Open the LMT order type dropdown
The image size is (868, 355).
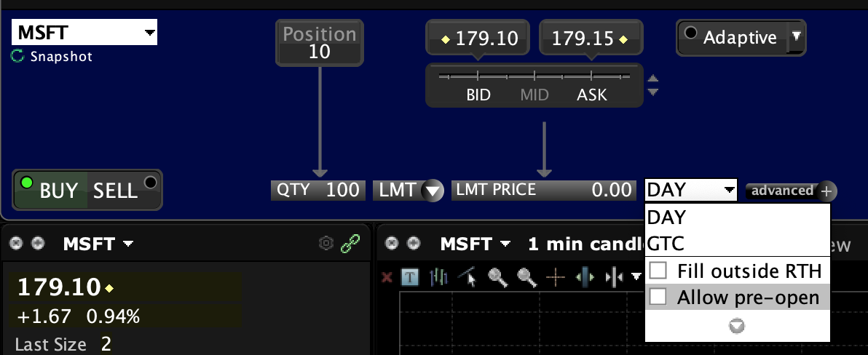[433, 191]
